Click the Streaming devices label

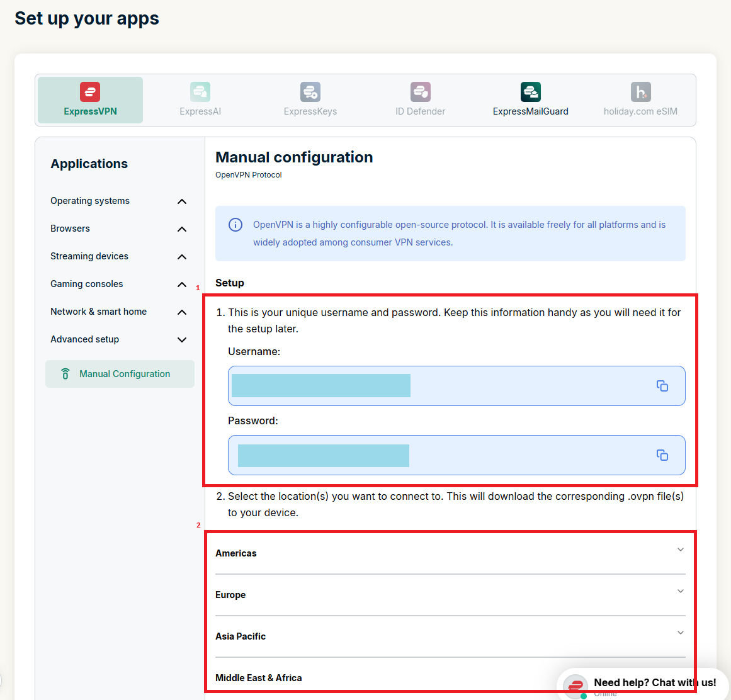(x=89, y=256)
